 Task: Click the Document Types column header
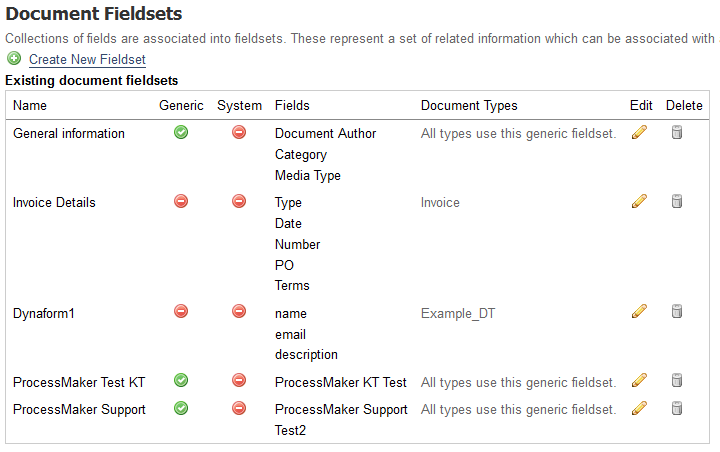click(469, 105)
